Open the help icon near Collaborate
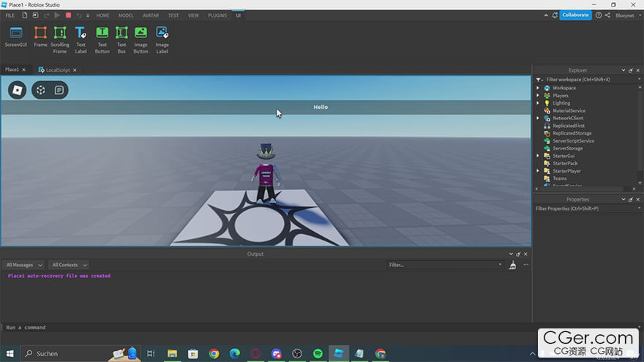 point(599,15)
